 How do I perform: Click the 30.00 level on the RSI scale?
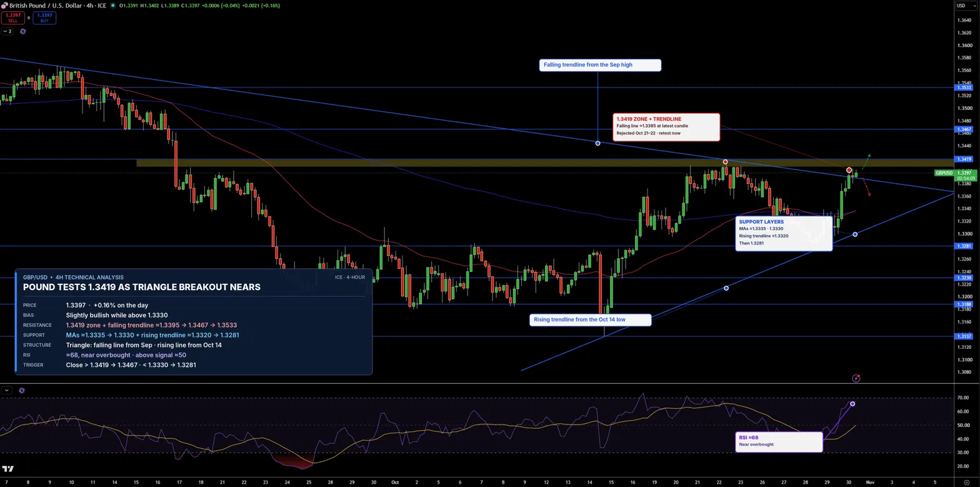click(x=962, y=453)
